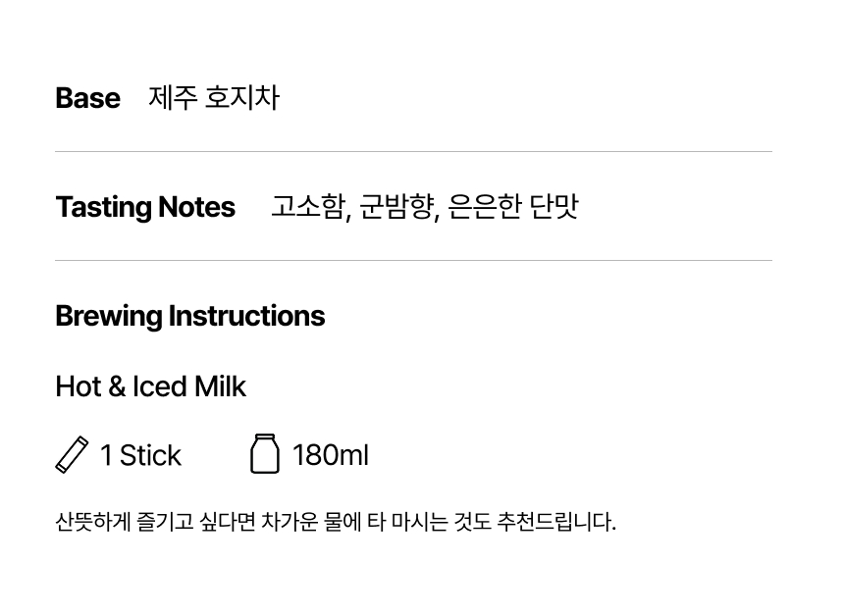Click the word Instructions in the heading
This screenshot has width=844, height=616.
(x=246, y=315)
